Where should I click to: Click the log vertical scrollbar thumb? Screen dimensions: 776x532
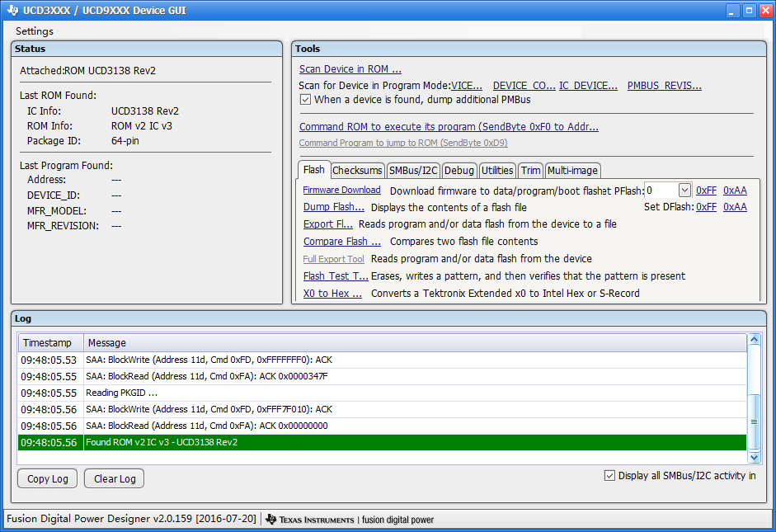tap(755, 421)
